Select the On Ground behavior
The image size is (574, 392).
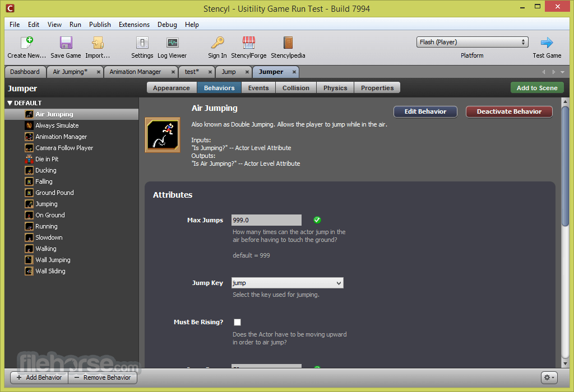pyautogui.click(x=72, y=215)
